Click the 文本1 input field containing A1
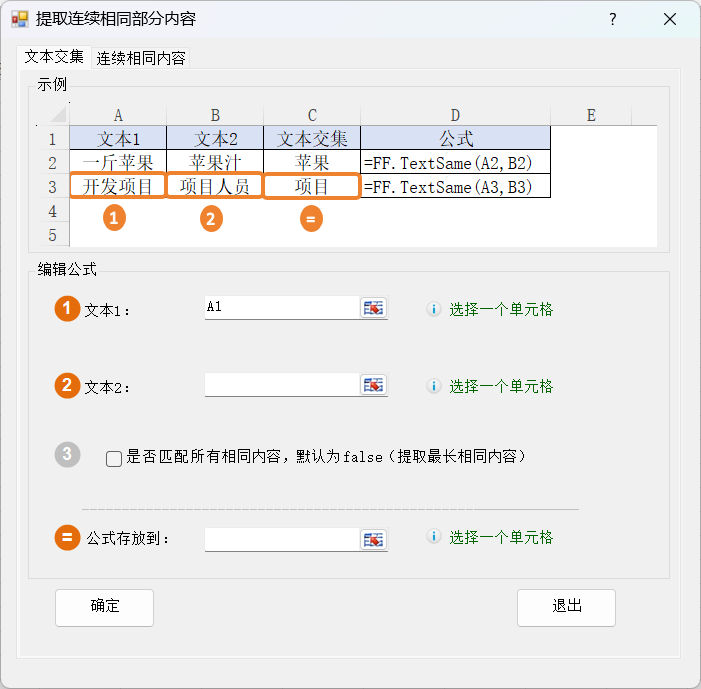Image resolution: width=701 pixels, height=689 pixels. (x=281, y=308)
